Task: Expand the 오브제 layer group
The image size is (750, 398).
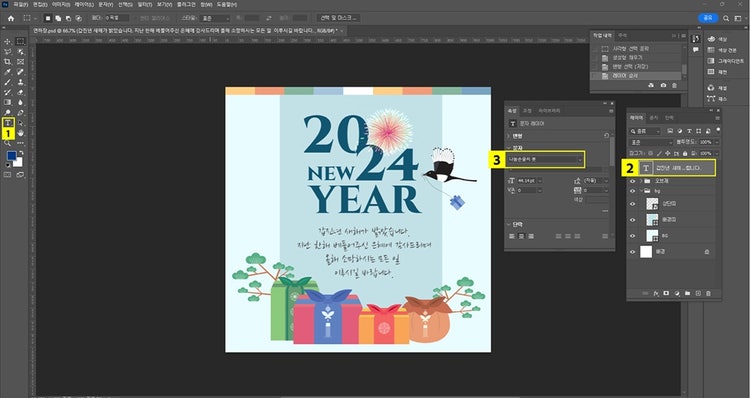Action: tap(641, 181)
